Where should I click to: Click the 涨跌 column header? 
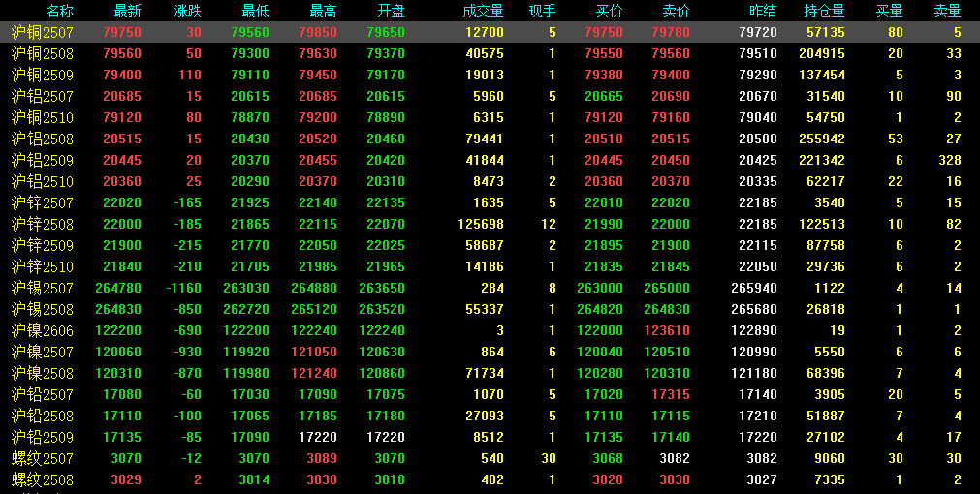[x=187, y=11]
